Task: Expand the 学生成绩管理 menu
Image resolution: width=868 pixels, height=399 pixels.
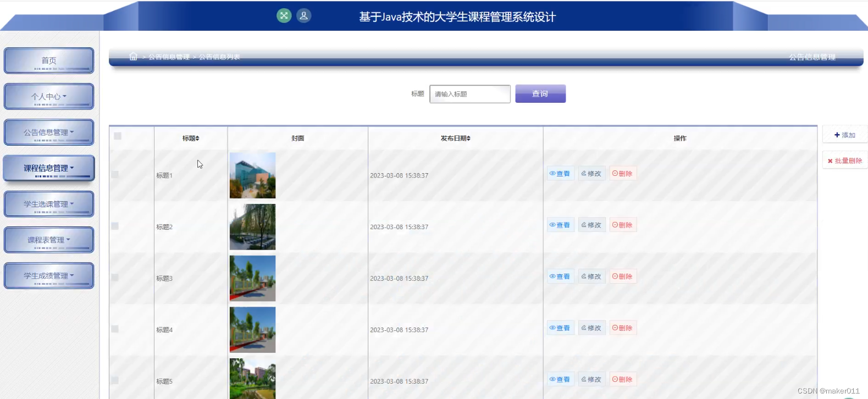Action: click(49, 276)
